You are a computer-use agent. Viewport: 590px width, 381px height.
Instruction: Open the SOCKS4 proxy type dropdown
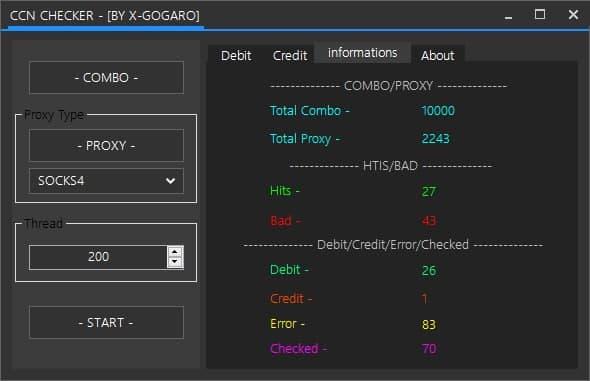click(106, 181)
